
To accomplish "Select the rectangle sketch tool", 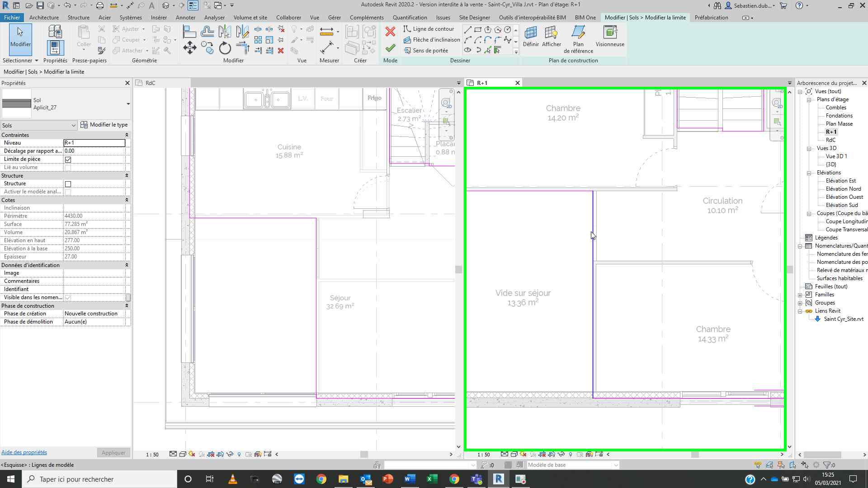I will click(477, 28).
